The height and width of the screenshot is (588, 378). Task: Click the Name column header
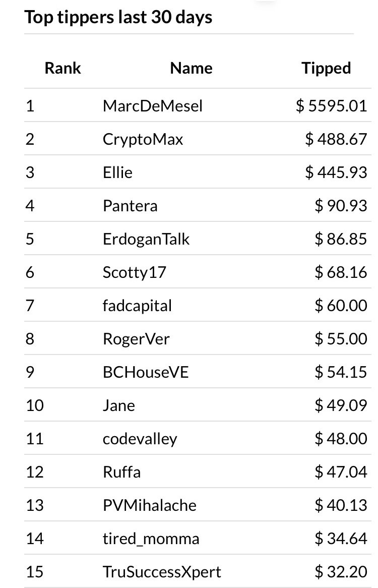tap(192, 68)
